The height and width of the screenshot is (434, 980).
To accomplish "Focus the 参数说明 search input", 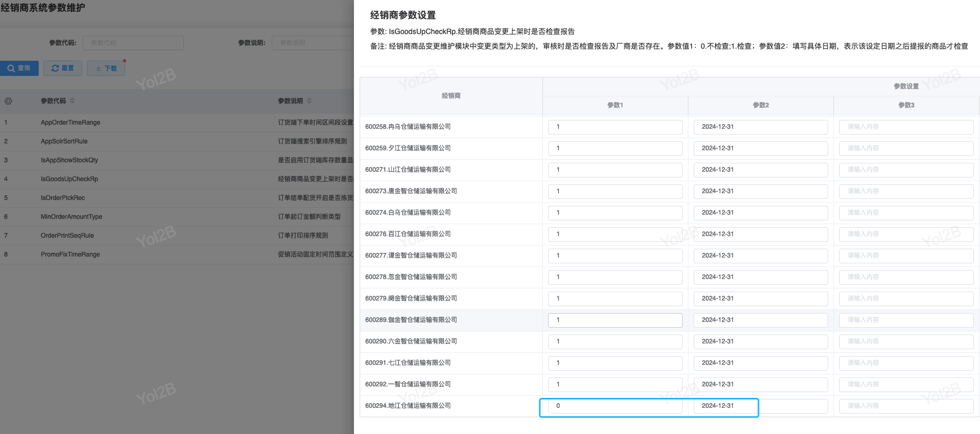I will pyautogui.click(x=313, y=43).
